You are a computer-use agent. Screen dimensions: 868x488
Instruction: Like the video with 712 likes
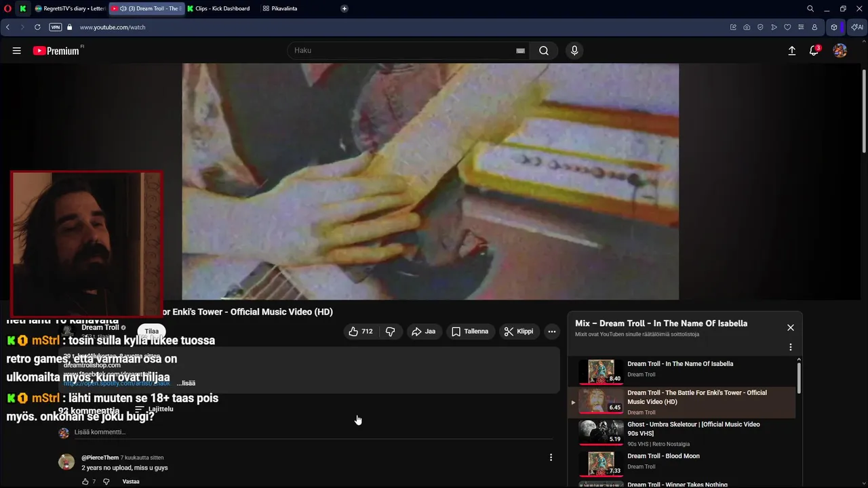(x=361, y=331)
